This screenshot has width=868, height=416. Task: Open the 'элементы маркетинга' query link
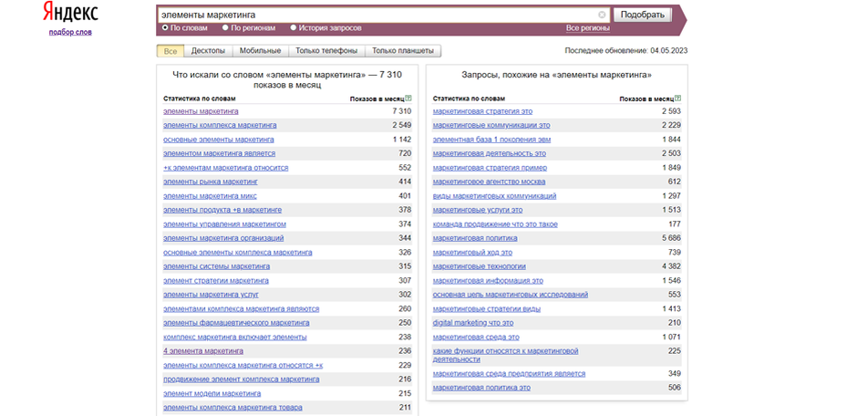(x=201, y=111)
